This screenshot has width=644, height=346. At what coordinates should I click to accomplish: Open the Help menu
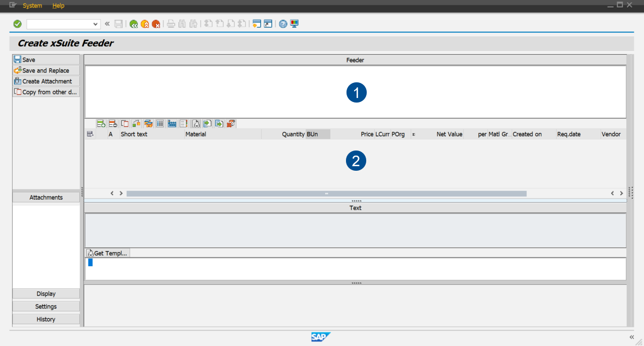click(x=58, y=6)
